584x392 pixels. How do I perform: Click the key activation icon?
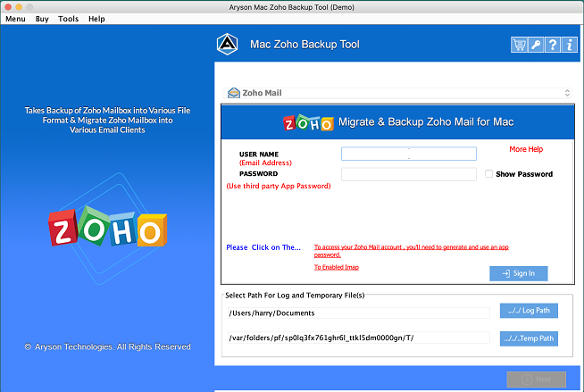tap(536, 45)
